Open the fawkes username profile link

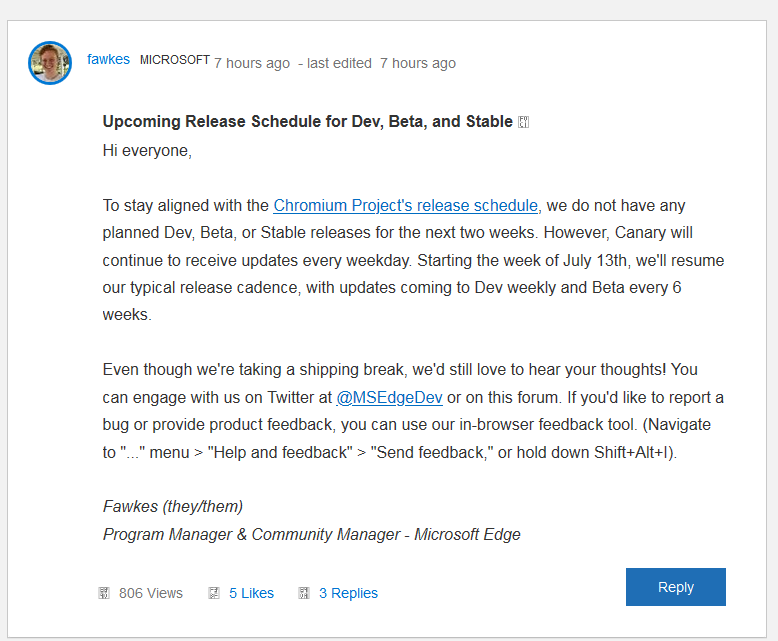coord(108,59)
